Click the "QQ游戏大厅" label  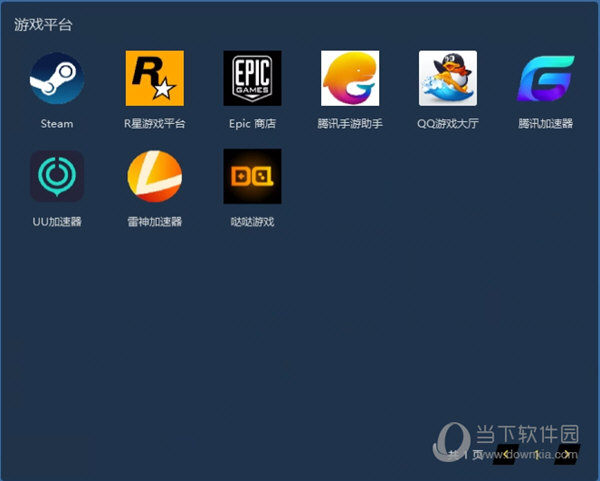point(448,124)
